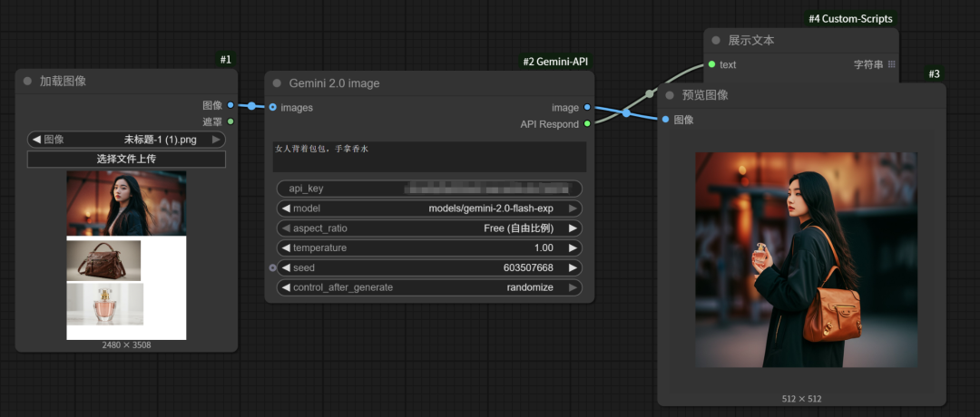The width and height of the screenshot is (980, 417).
Task: Click the #1 node badge
Action: [x=225, y=59]
